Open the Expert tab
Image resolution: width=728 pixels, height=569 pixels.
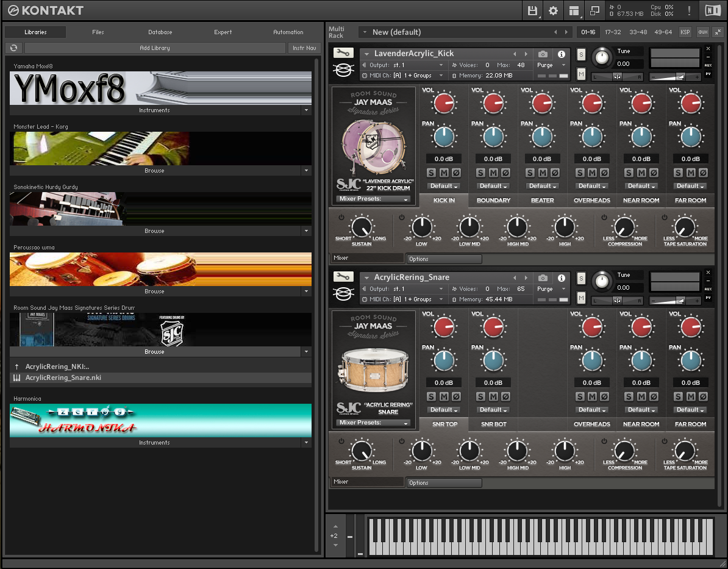coord(223,32)
